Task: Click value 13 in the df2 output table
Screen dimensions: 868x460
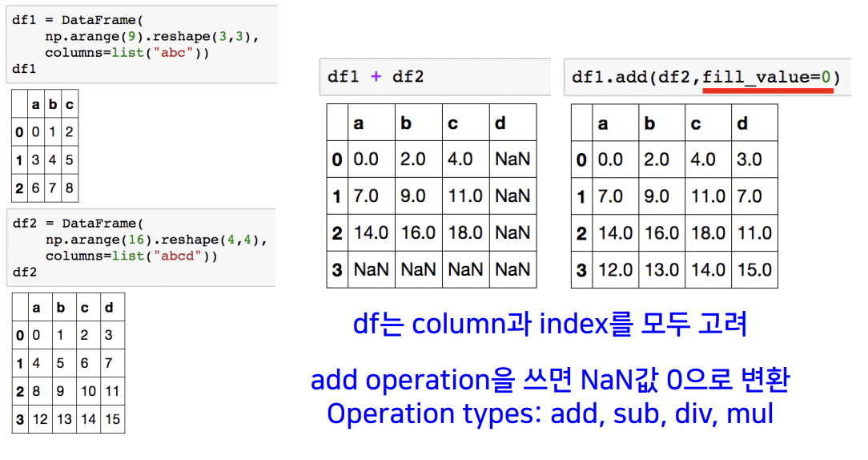Action: click(x=65, y=419)
